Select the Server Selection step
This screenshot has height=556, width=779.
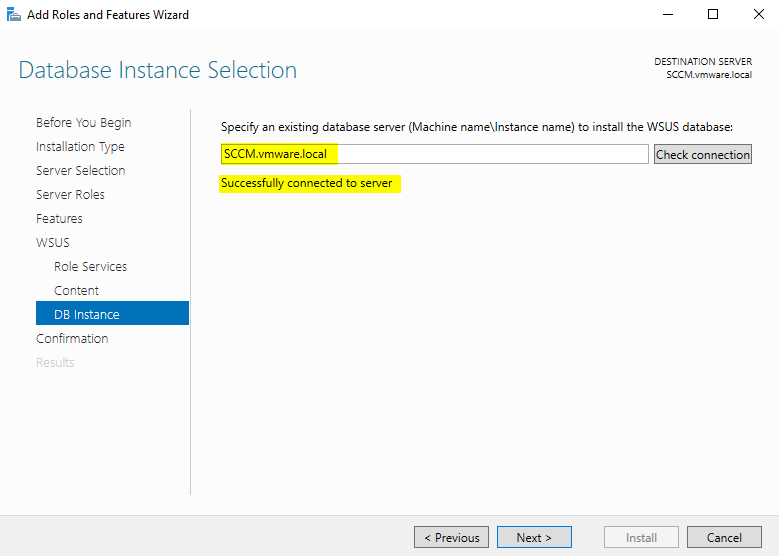[x=80, y=171]
